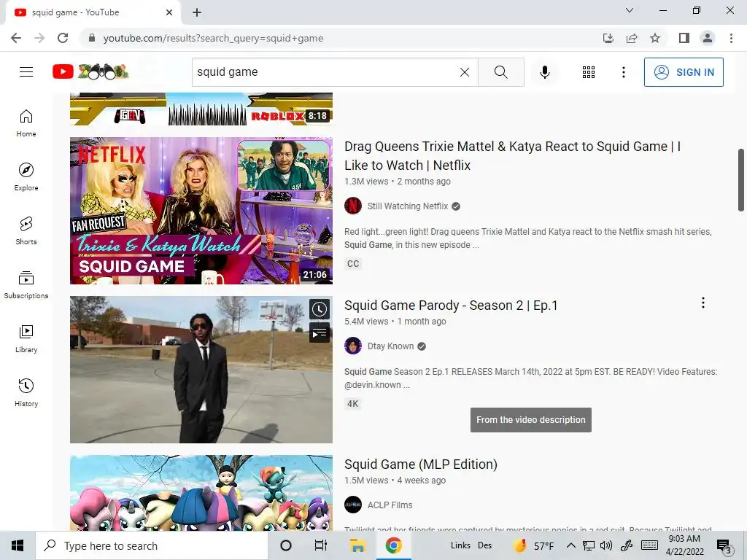Open Windows Start menu
The width and height of the screenshot is (747, 560).
click(18, 545)
